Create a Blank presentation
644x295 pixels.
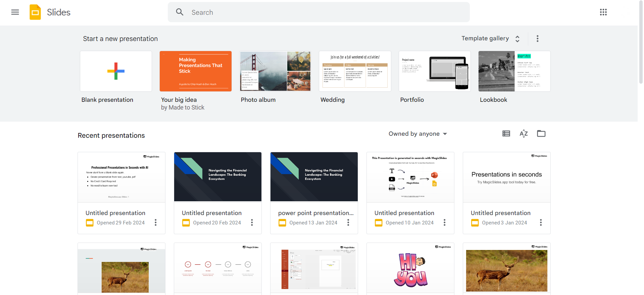[116, 71]
